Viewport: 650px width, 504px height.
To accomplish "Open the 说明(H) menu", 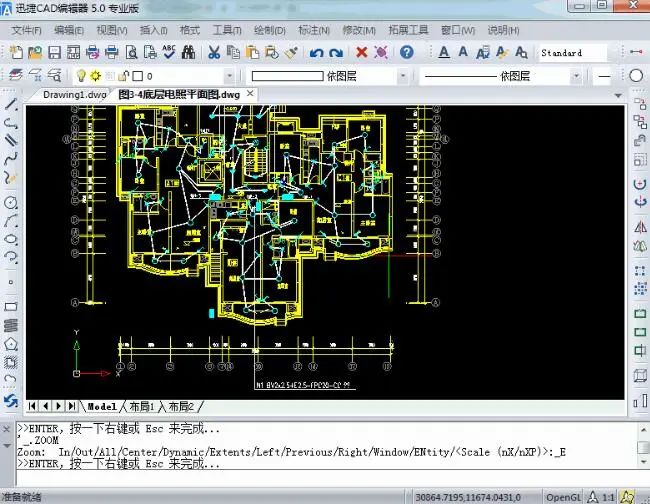I will coord(503,30).
